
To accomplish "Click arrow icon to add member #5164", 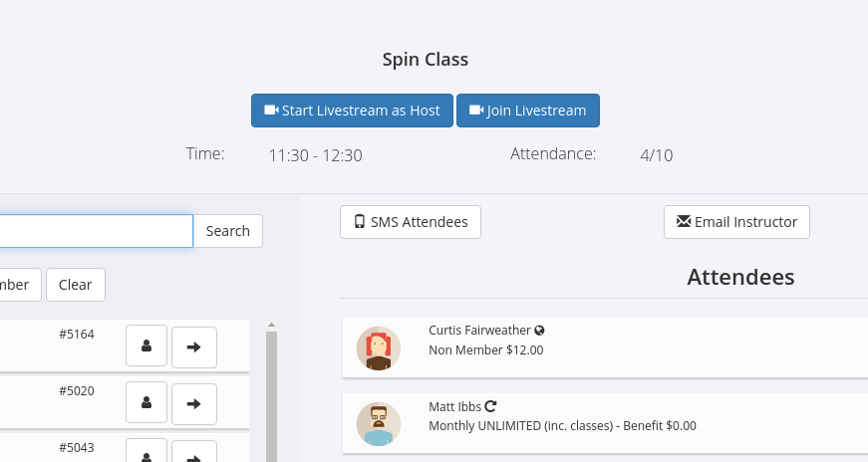I will (x=194, y=346).
